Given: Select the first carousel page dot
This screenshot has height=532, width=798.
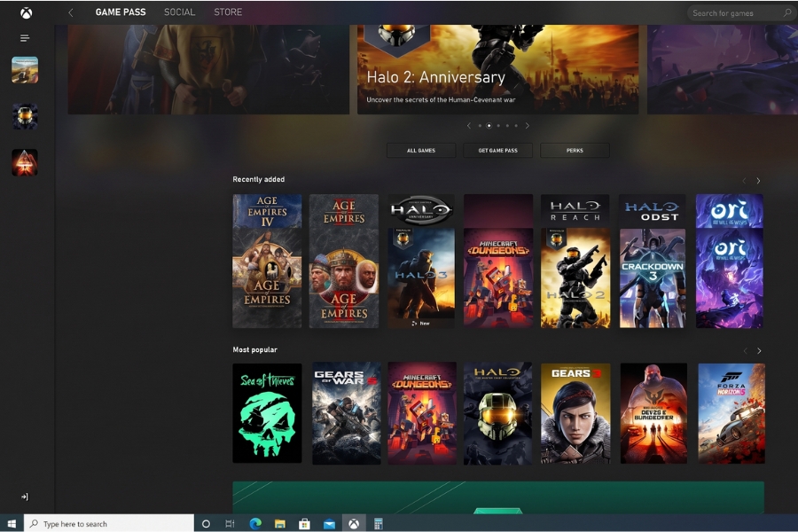Looking at the screenshot, I should click(x=480, y=126).
